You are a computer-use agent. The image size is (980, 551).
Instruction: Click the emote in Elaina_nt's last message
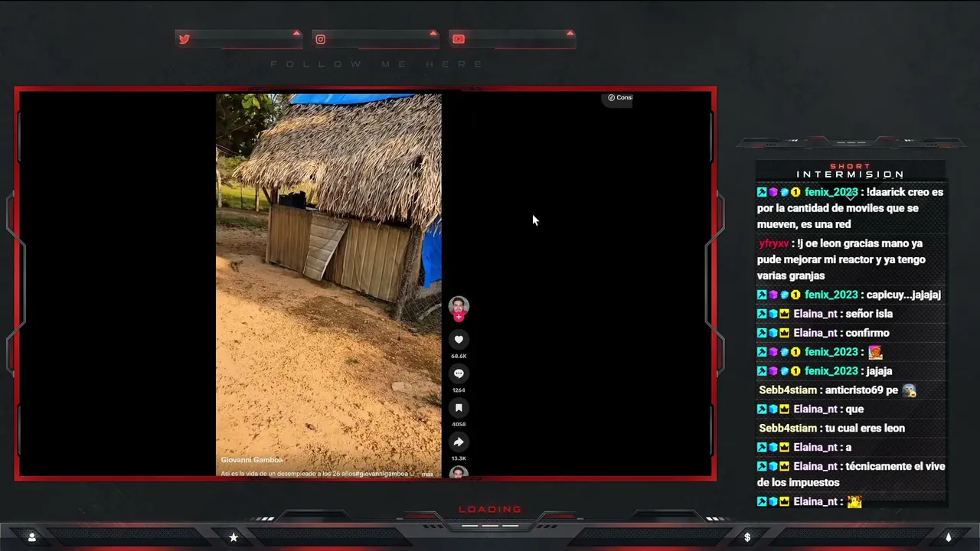[x=854, y=502]
